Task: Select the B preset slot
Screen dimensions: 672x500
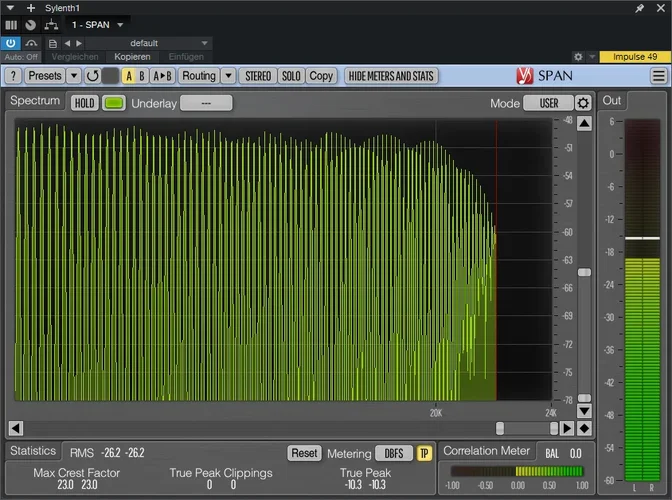Action: (x=142, y=76)
